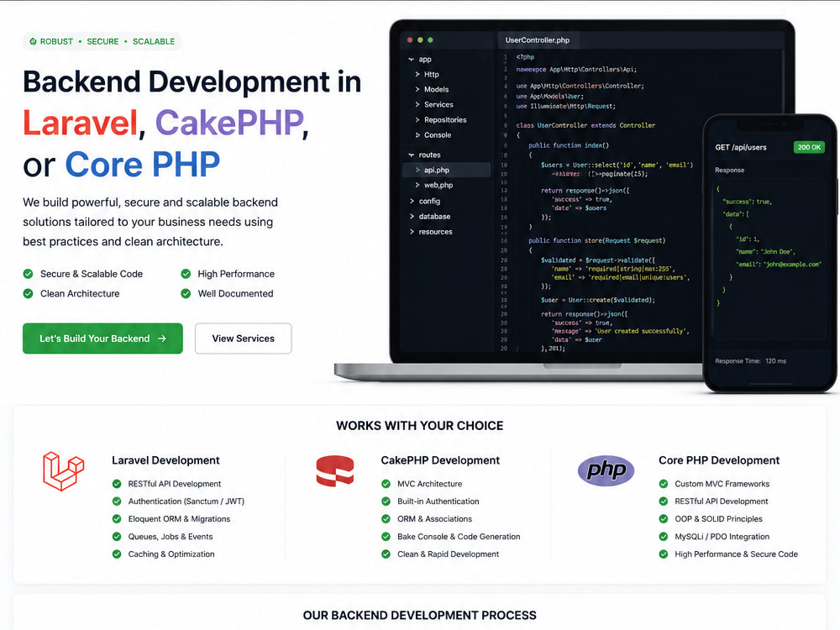
Task: Click check icon next to Secure & Scalable Code
Action: point(28,274)
